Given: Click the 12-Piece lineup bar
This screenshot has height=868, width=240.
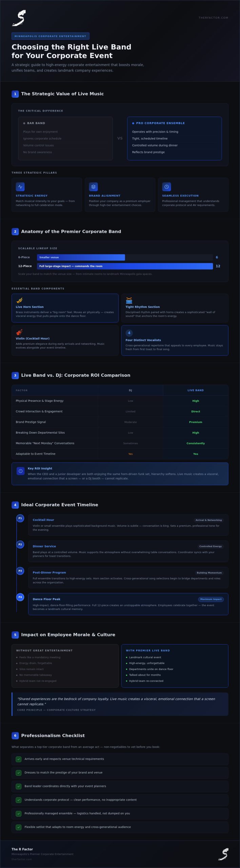Looking at the screenshot, I should tap(125, 266).
